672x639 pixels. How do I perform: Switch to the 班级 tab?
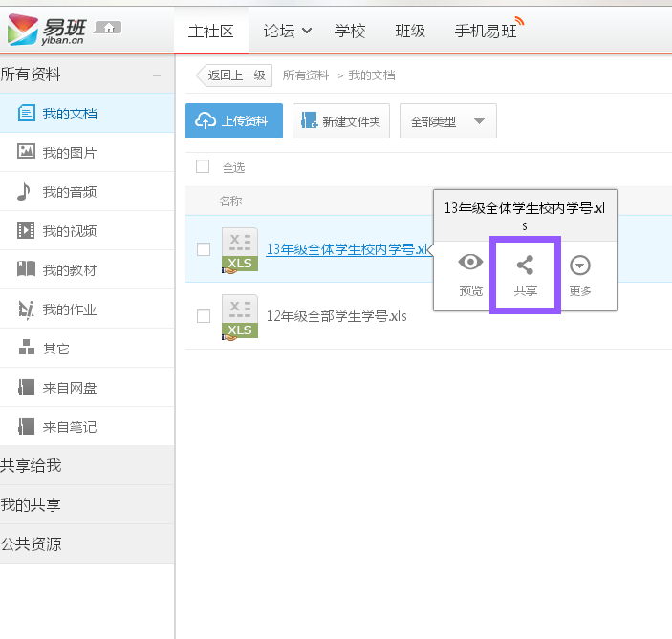click(410, 31)
